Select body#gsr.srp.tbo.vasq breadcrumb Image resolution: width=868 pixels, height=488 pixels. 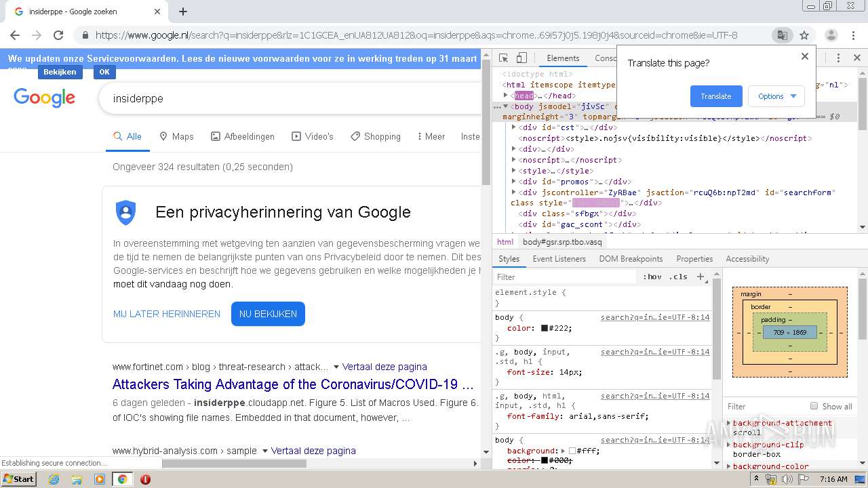click(x=562, y=241)
